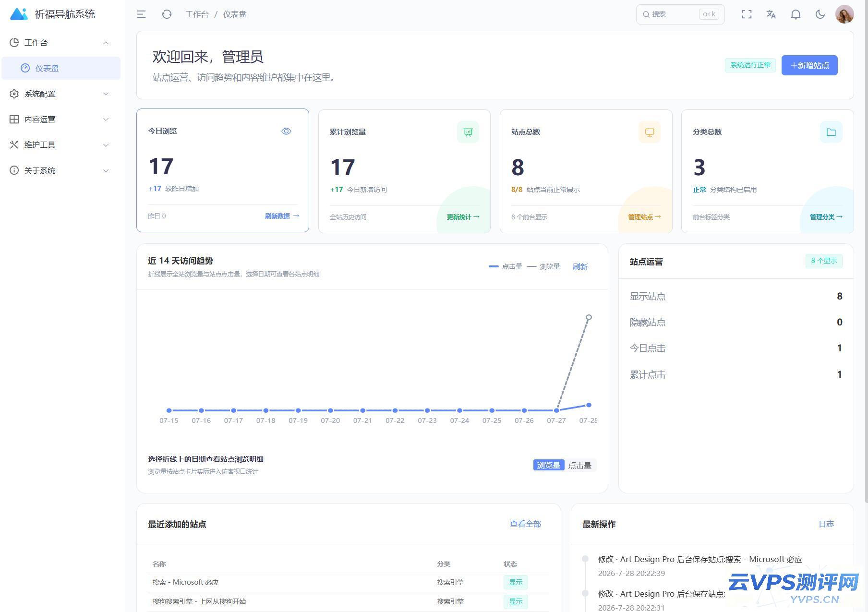Image resolution: width=868 pixels, height=612 pixels.
Task: Click 显示 status tag on Microsoft 必应 row
Action: (516, 582)
